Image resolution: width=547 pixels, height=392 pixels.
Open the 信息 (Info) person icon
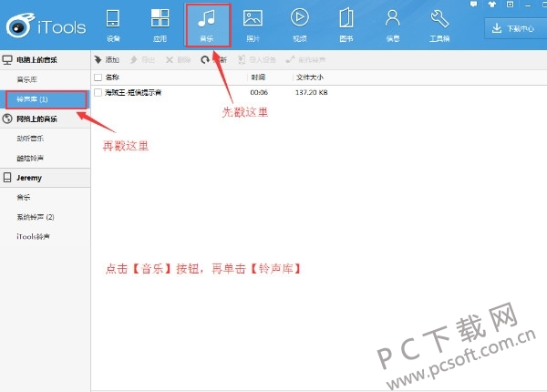pyautogui.click(x=393, y=24)
